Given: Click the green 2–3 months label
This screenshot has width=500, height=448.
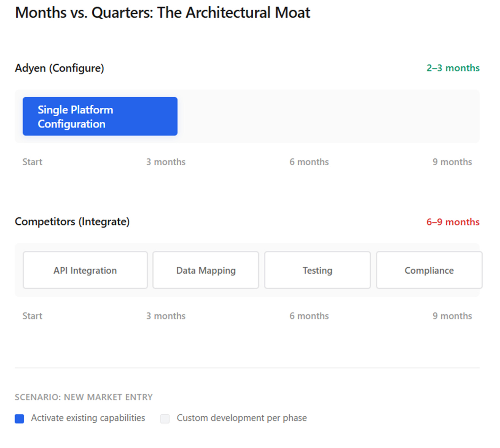Looking at the screenshot, I should coord(453,68).
